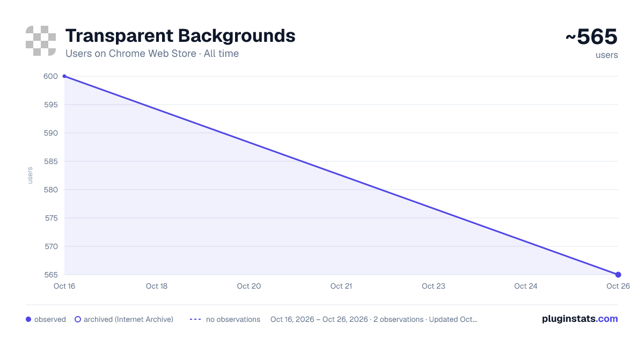The image size is (644, 338).
Task: Click the ~565 users count
Action: (591, 37)
